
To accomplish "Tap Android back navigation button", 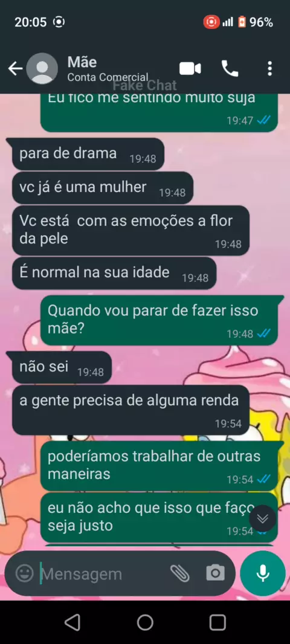I will point(72,623).
